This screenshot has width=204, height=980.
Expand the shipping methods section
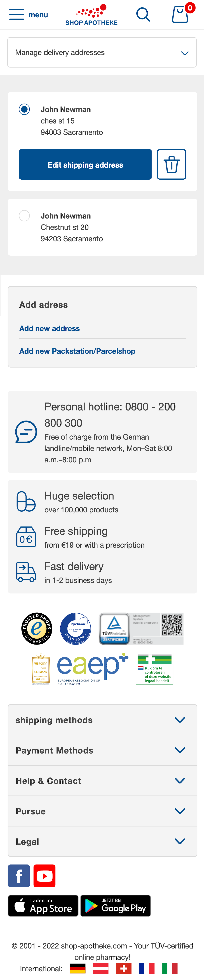pos(102,720)
